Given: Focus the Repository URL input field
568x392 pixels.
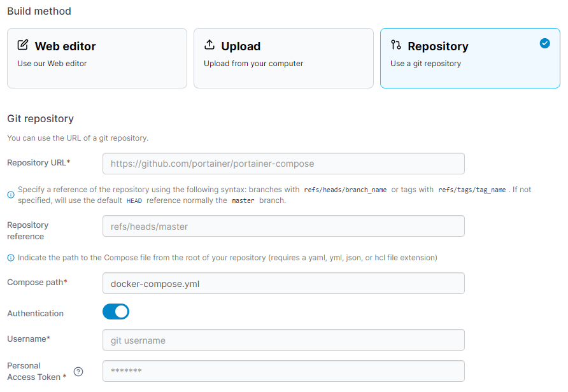Looking at the screenshot, I should pos(283,164).
